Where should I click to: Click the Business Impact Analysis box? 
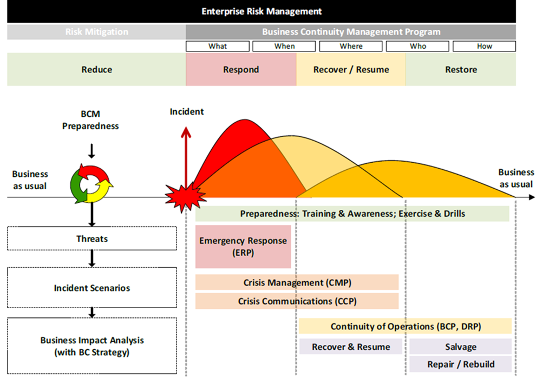92,346
